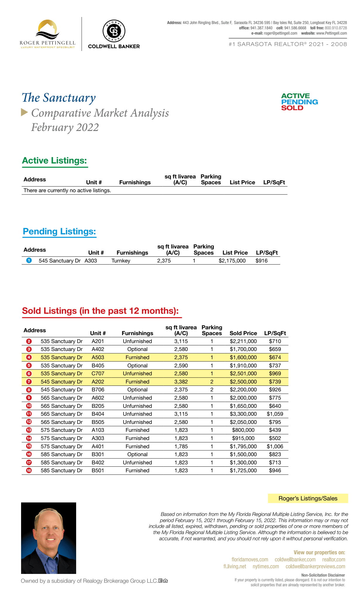
Task: Click red marker 5 for unit B405
Action: tap(29, 365)
